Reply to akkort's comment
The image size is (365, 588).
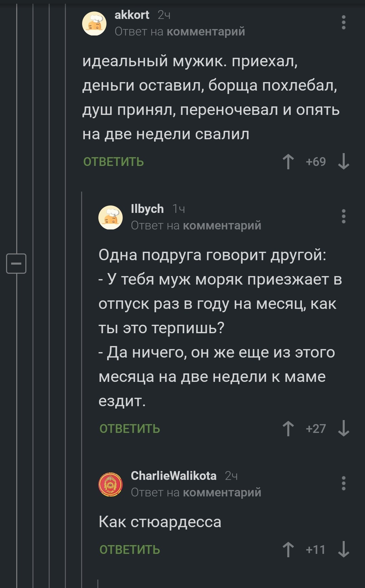(114, 162)
